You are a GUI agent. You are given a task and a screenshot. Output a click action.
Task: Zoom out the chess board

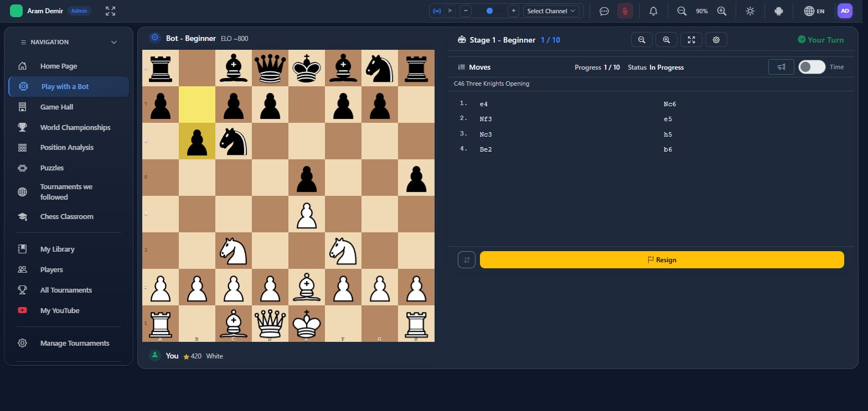(642, 40)
